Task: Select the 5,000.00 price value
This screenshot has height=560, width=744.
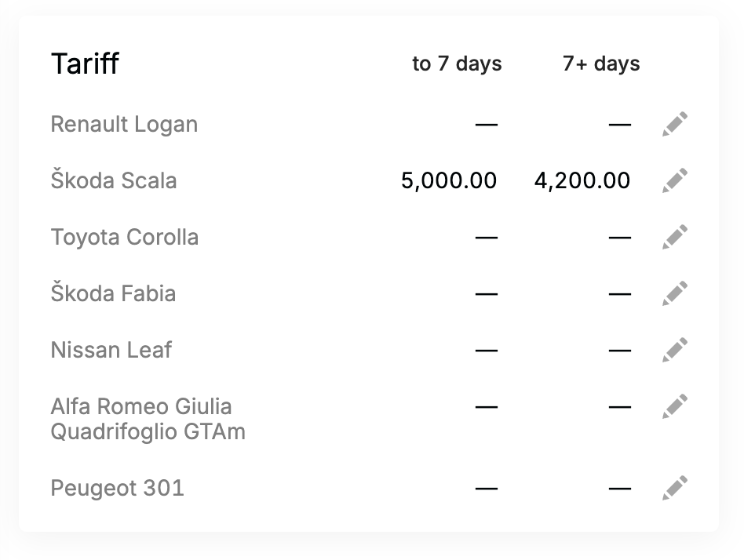Action: pos(449,180)
